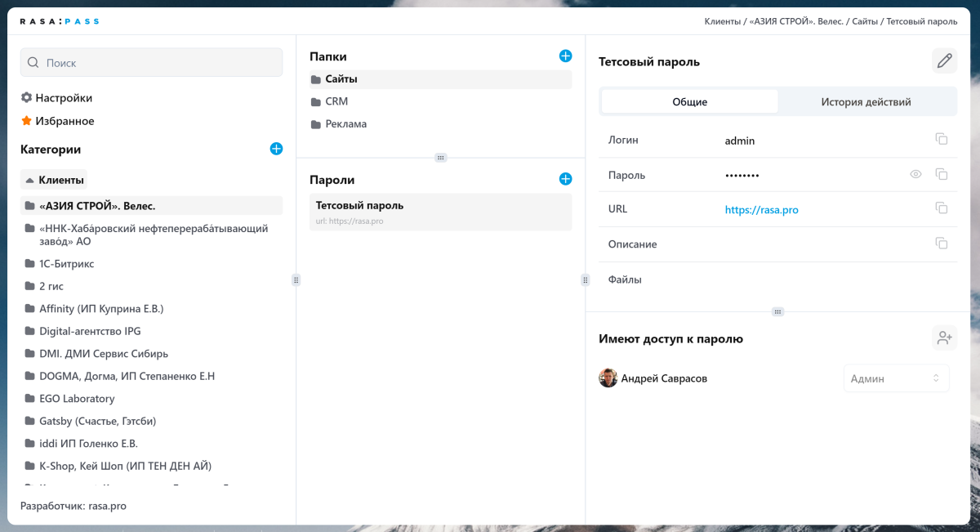This screenshot has height=532, width=980.
Task: Add a new category with plus icon
Action: pyautogui.click(x=276, y=149)
